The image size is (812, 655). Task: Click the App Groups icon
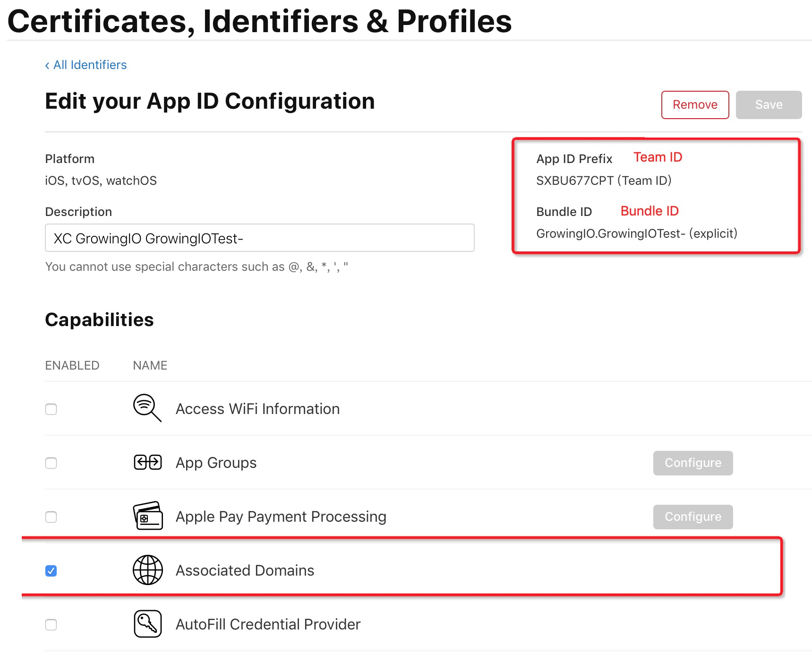click(x=148, y=462)
